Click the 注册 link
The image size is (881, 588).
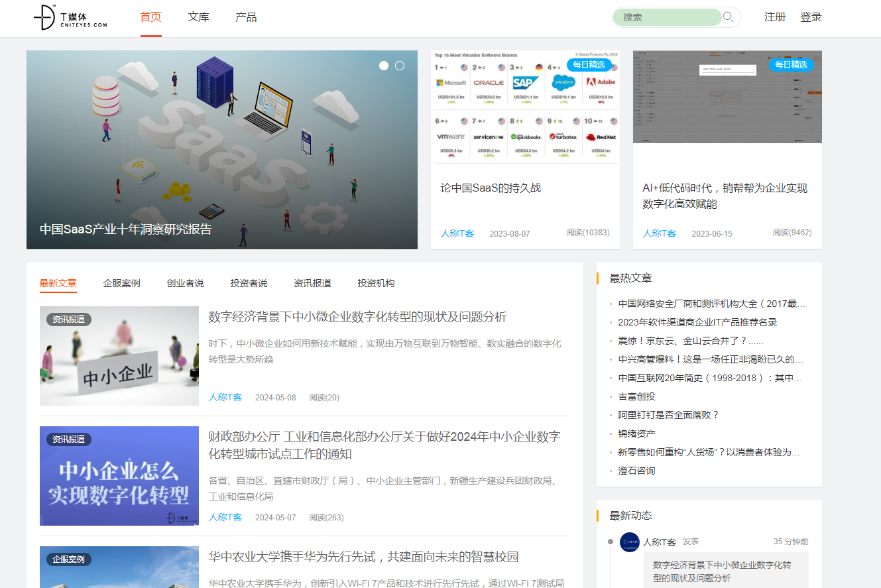coord(775,17)
